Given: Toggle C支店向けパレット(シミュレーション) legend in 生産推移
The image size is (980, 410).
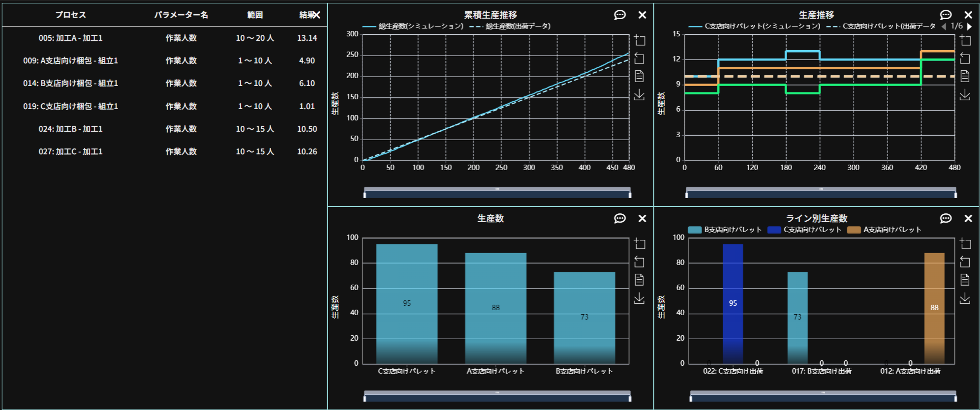Looking at the screenshot, I should pyautogui.click(x=755, y=26).
